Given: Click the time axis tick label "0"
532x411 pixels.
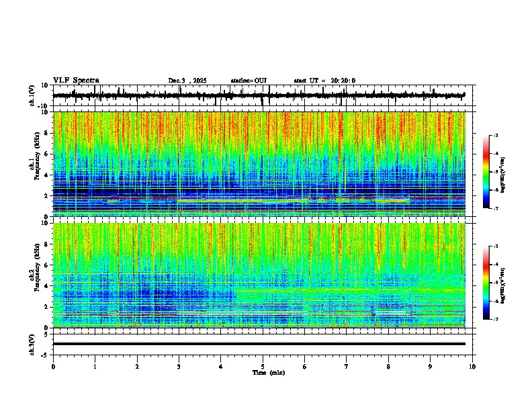Looking at the screenshot, I should click(53, 367).
